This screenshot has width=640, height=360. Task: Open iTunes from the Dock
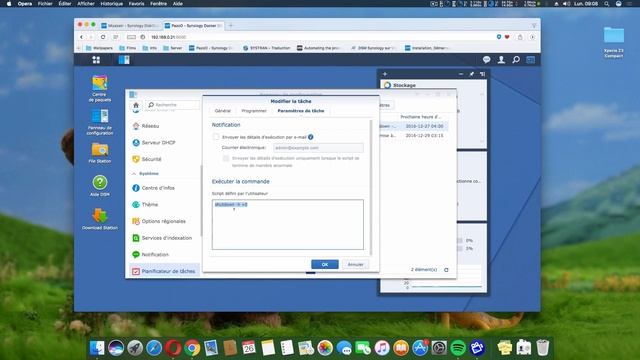coord(382,348)
